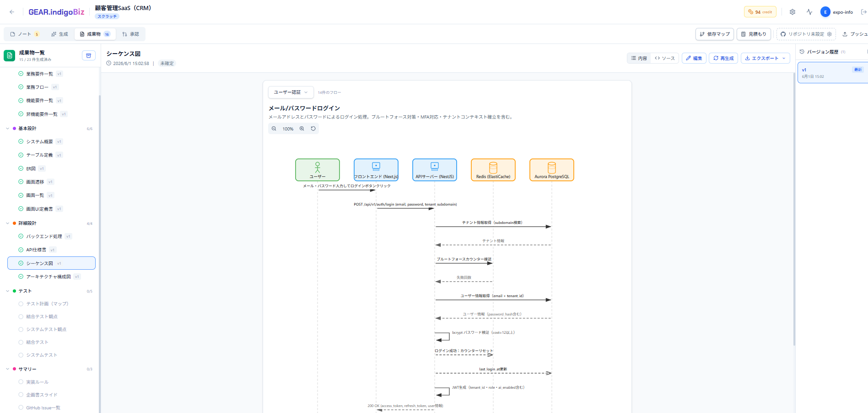Open 業務要件一覧 item
The height and width of the screenshot is (413, 868).
click(51, 74)
